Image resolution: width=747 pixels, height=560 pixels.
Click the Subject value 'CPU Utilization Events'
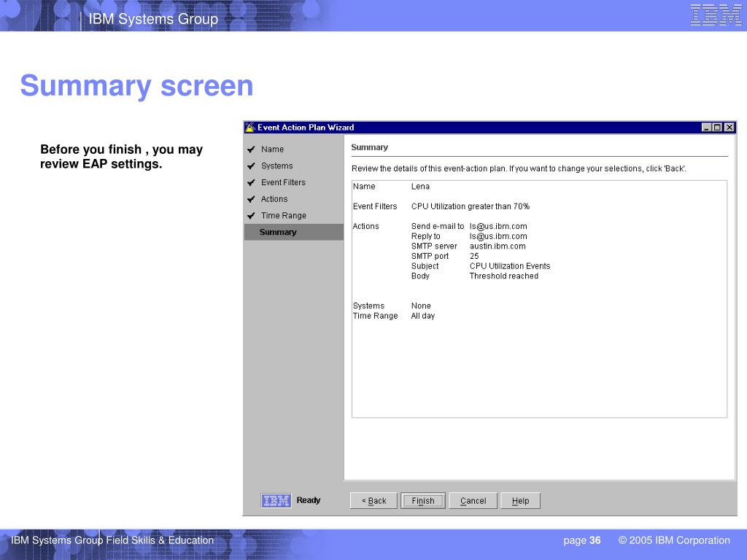click(510, 266)
